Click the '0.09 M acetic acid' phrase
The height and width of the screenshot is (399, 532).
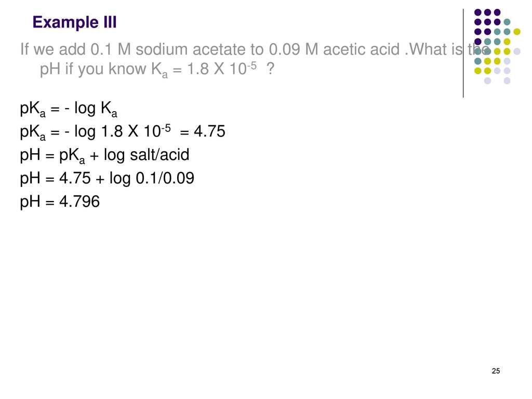pyautogui.click(x=334, y=49)
